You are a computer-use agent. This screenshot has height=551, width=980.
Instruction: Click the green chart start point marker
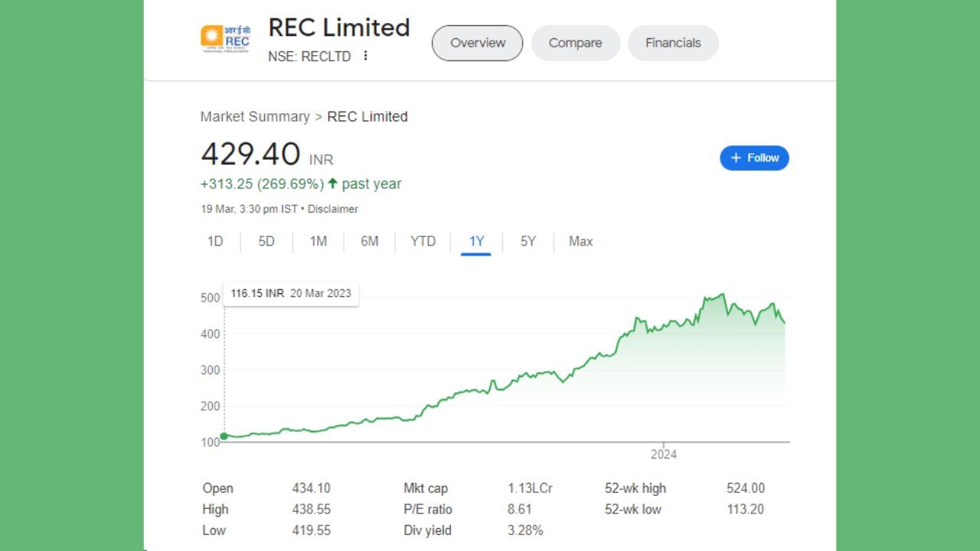[224, 436]
